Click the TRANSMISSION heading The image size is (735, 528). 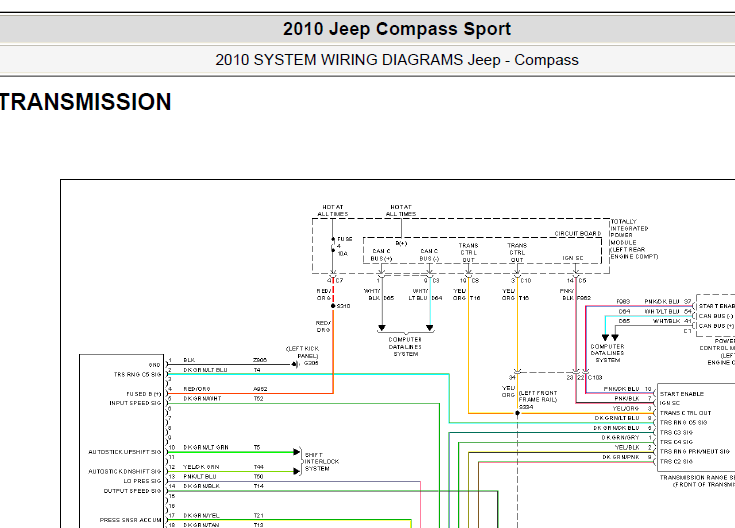[85, 102]
